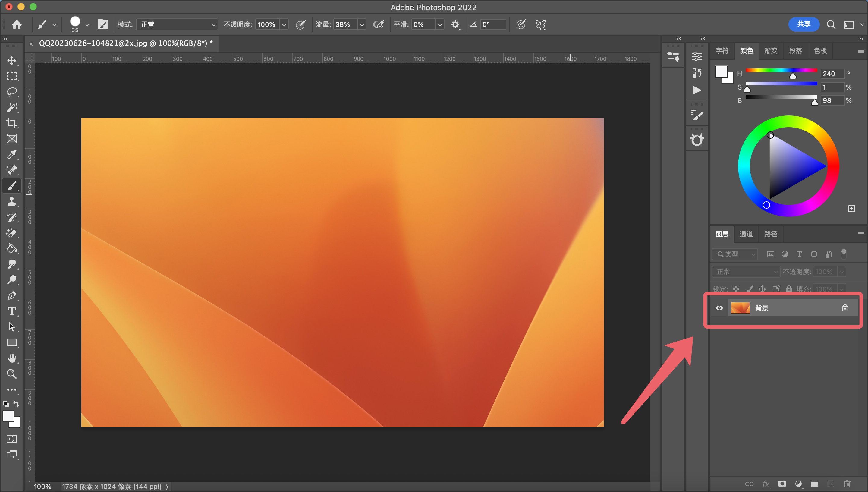Toggle the brush symmetry butterfly option
Screen dimensions: 868x492
(x=540, y=24)
